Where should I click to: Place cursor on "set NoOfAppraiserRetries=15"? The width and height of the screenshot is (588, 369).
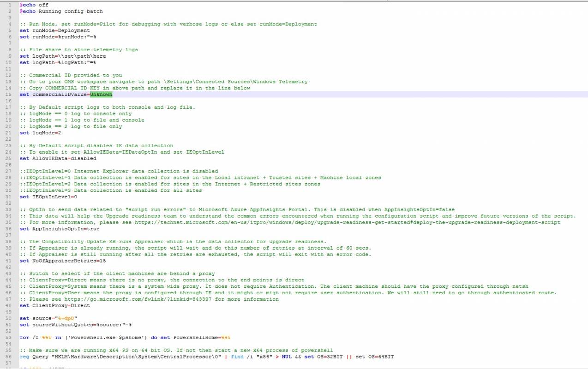tap(62, 261)
